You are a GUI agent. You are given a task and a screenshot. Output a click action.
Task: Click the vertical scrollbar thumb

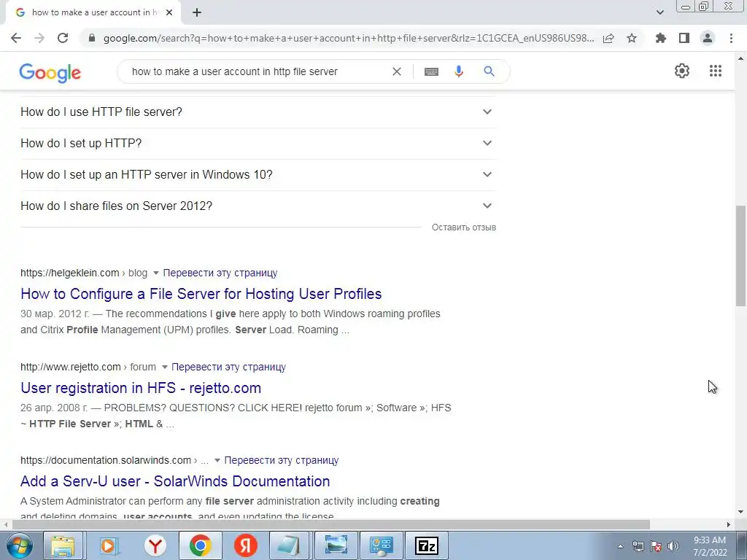click(x=740, y=256)
